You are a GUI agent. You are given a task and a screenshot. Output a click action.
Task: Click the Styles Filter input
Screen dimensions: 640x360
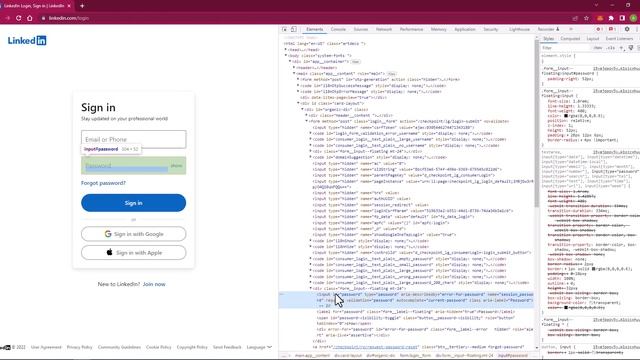(x=567, y=48)
